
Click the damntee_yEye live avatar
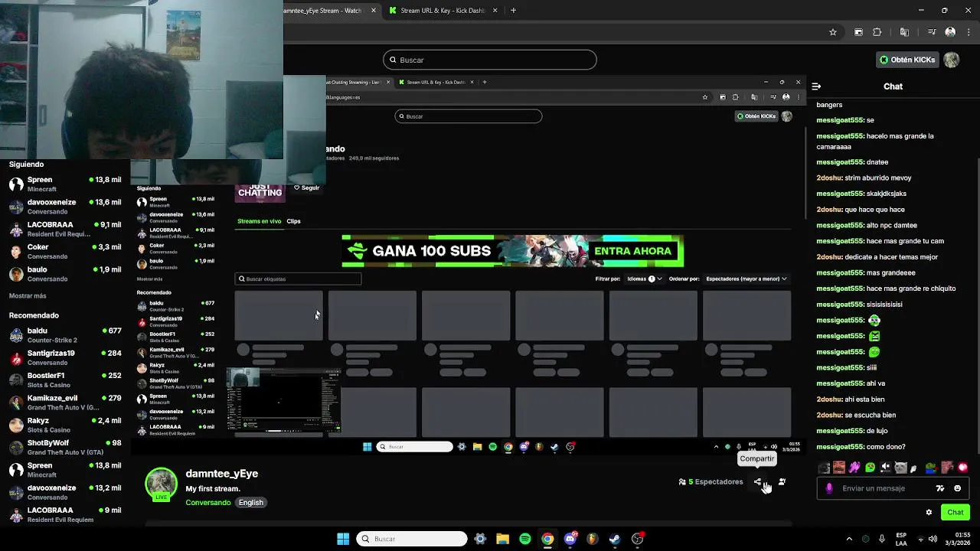[x=161, y=484]
